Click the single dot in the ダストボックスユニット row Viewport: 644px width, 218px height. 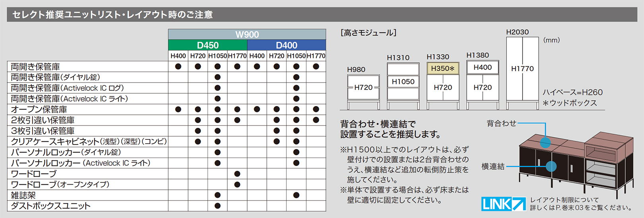(217, 206)
